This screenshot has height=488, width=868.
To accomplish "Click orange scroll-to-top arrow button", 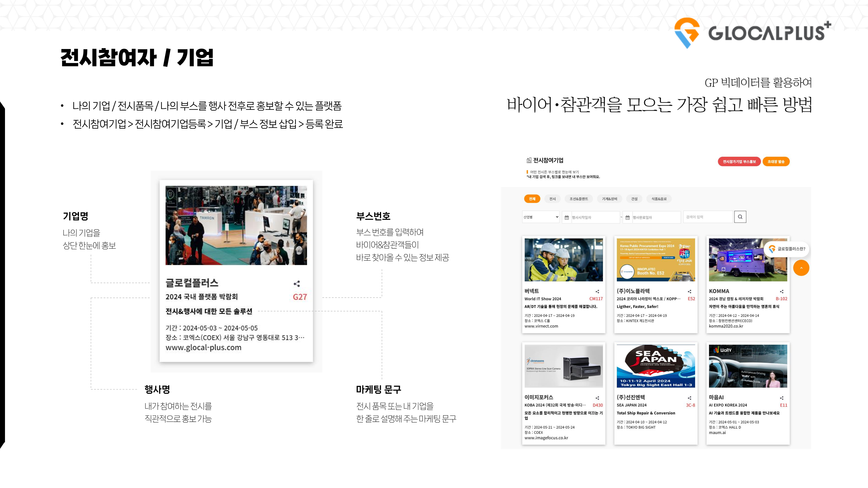I will point(801,268).
